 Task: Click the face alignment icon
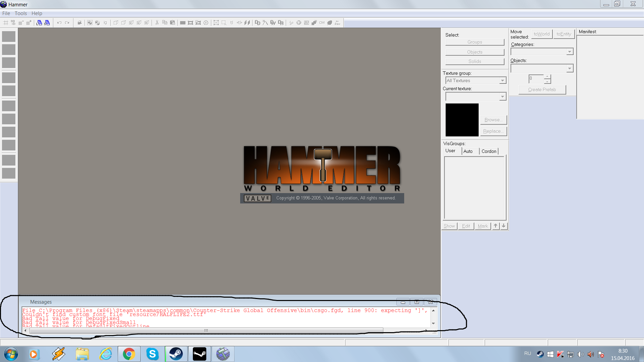(x=247, y=23)
